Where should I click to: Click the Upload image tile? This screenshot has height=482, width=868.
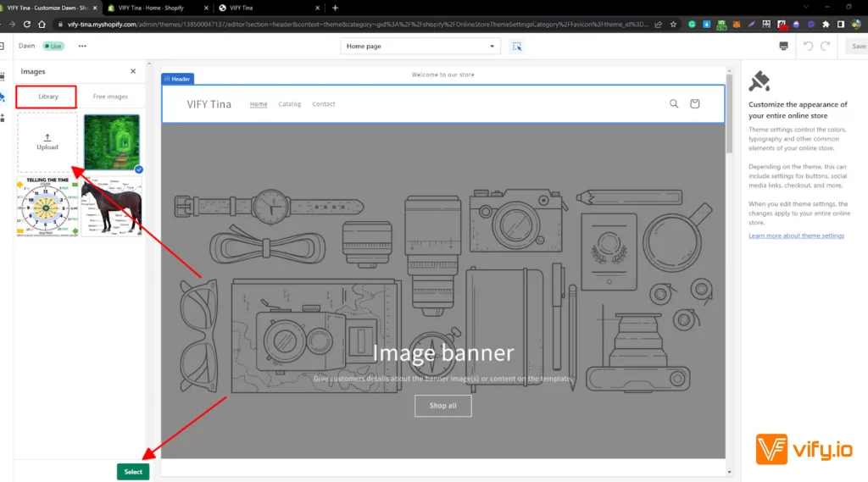47,142
